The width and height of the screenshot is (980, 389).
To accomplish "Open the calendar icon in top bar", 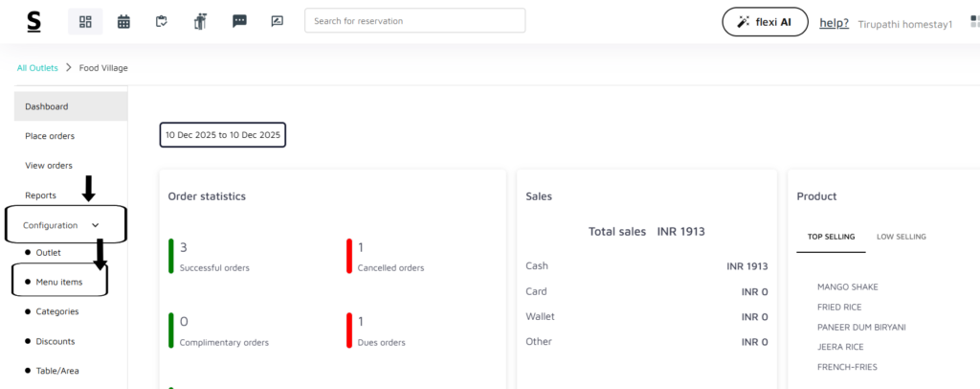I will (x=123, y=21).
